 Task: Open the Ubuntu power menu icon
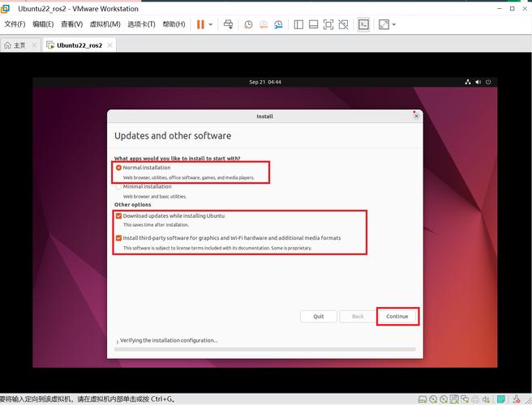click(x=488, y=82)
